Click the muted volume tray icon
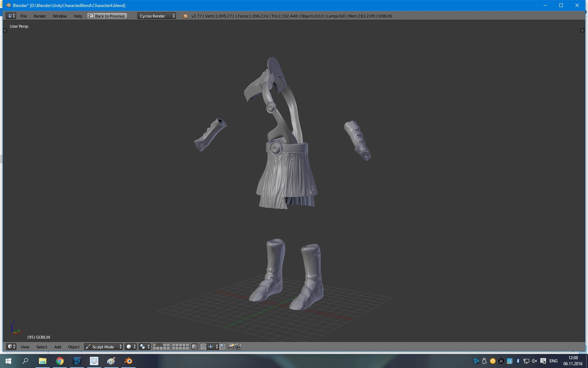This screenshot has height=368, width=588. 534,361
